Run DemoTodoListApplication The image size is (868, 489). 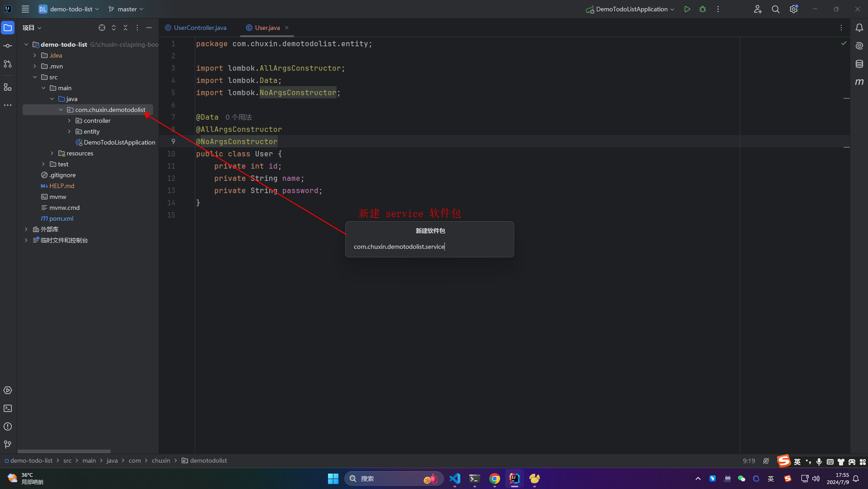click(687, 9)
